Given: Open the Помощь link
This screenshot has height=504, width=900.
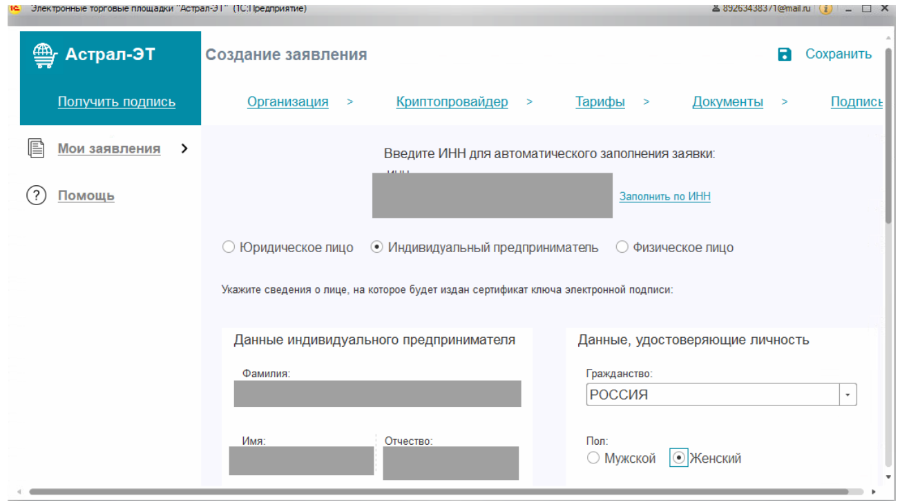Looking at the screenshot, I should coord(86,196).
